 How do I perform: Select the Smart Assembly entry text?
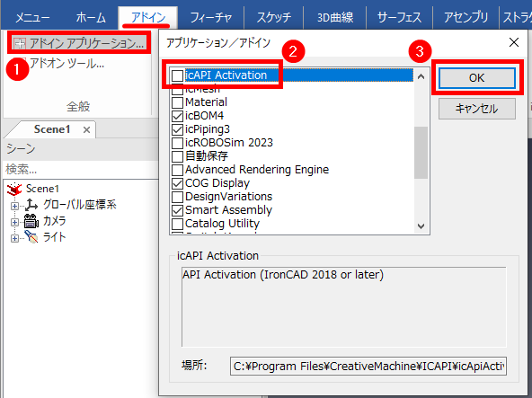228,210
